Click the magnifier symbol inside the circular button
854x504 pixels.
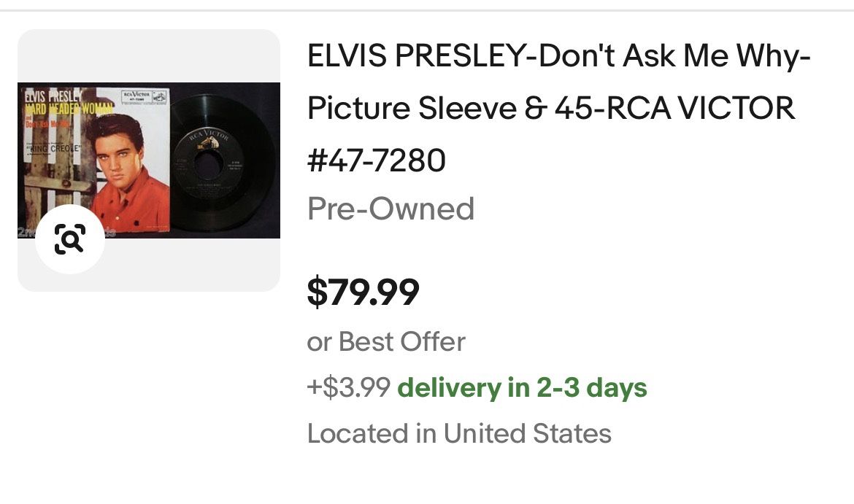click(71, 236)
